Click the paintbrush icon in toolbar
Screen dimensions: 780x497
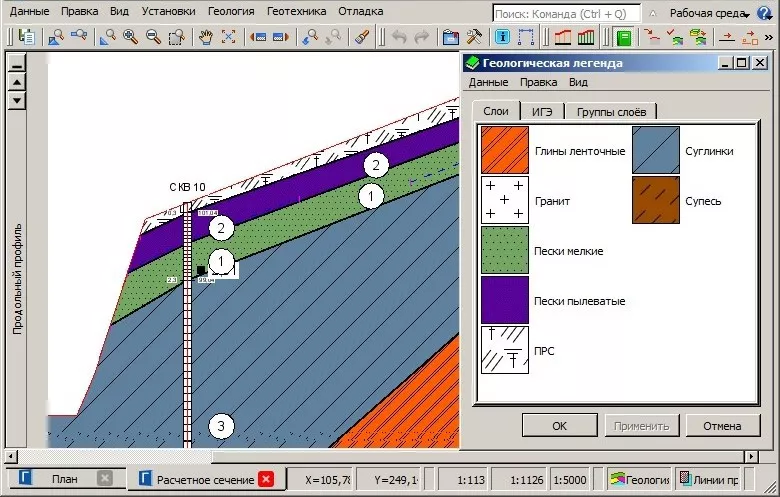pyautogui.click(x=363, y=37)
